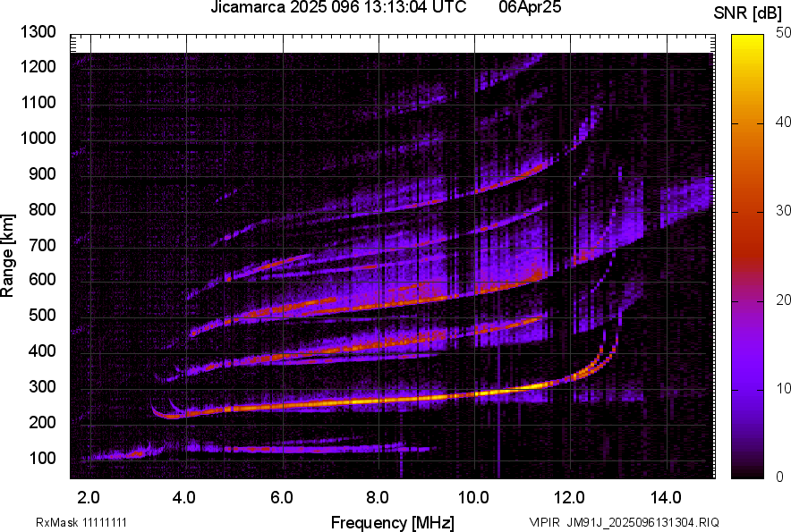Click the colorbar tick value '0'
791x532 pixels.
tap(780, 477)
